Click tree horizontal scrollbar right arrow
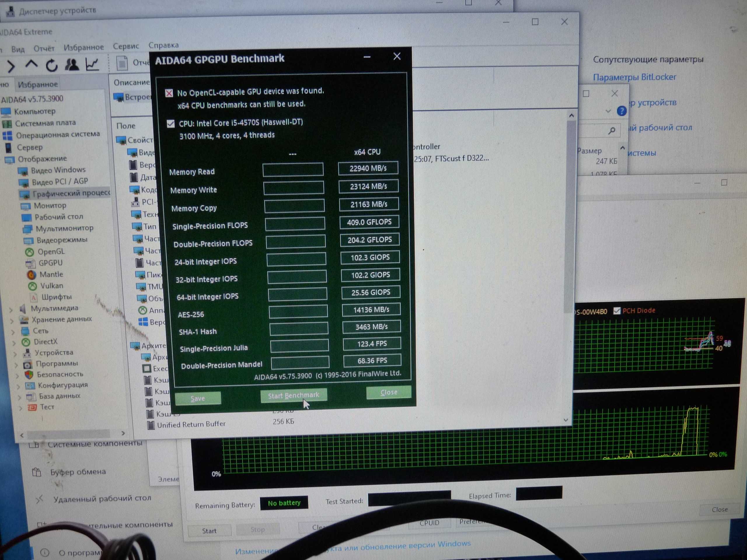Viewport: 747px width, 560px height. 123,433
